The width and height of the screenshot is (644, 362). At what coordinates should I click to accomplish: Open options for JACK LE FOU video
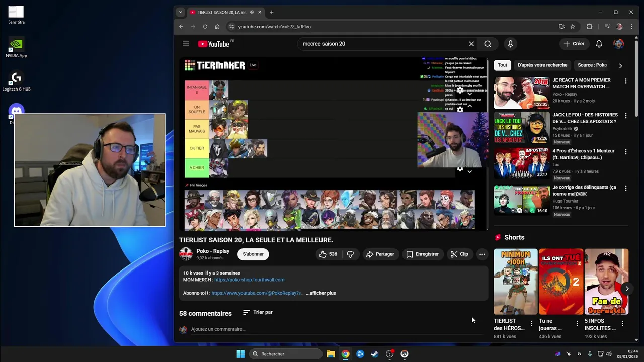pyautogui.click(x=626, y=116)
